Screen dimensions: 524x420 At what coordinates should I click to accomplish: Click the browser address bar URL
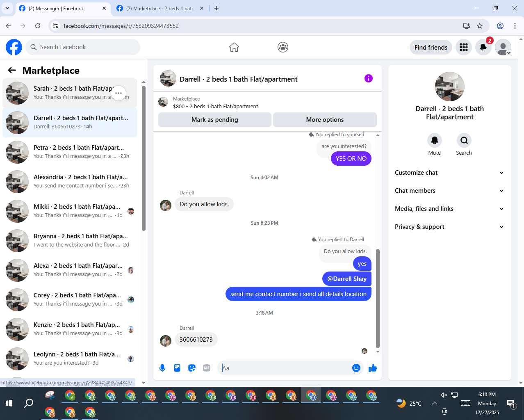point(121,26)
